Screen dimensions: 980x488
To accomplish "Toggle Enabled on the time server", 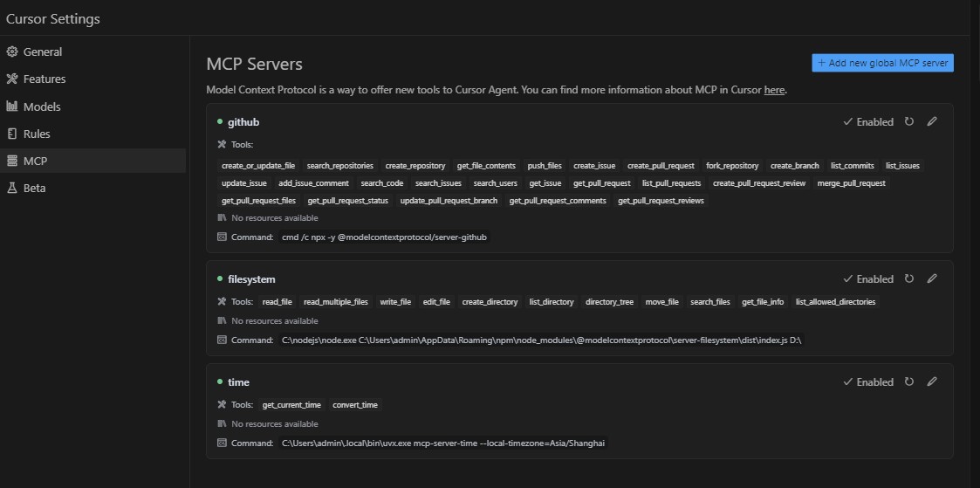I will pos(868,382).
